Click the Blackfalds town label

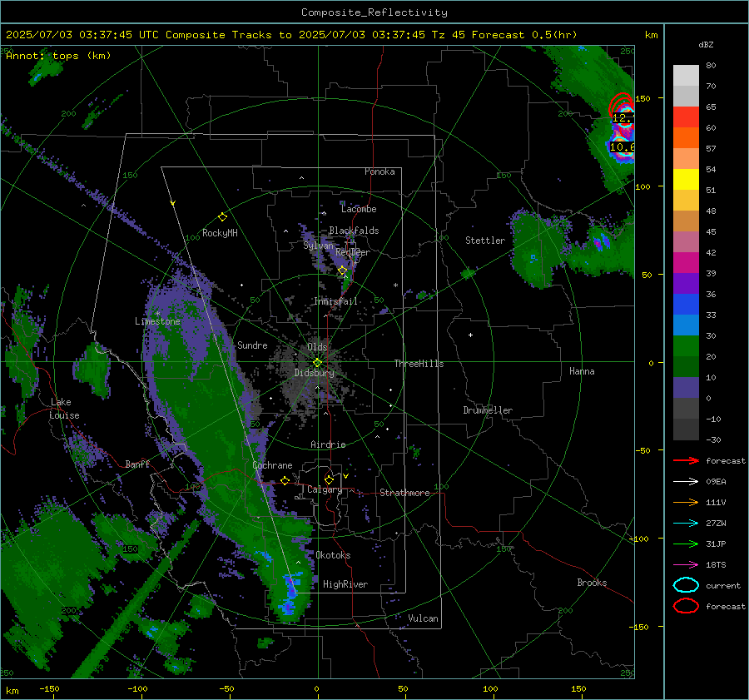[354, 231]
